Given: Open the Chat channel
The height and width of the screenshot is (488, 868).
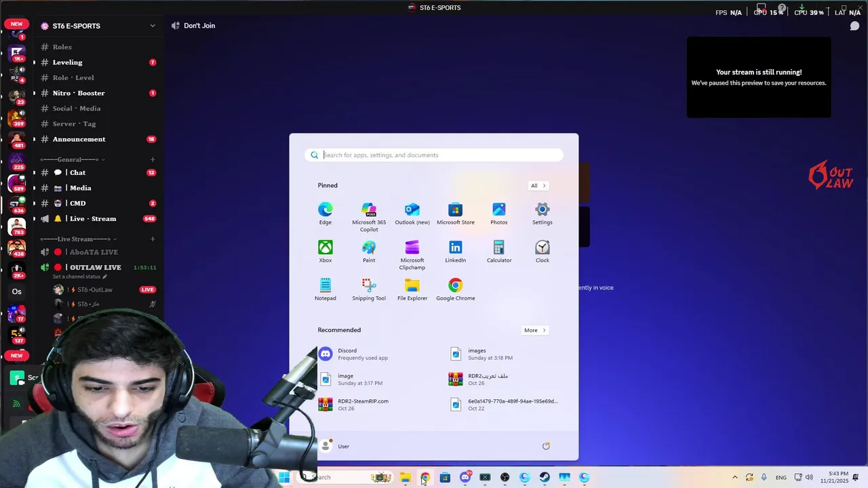Looking at the screenshot, I should point(98,173).
